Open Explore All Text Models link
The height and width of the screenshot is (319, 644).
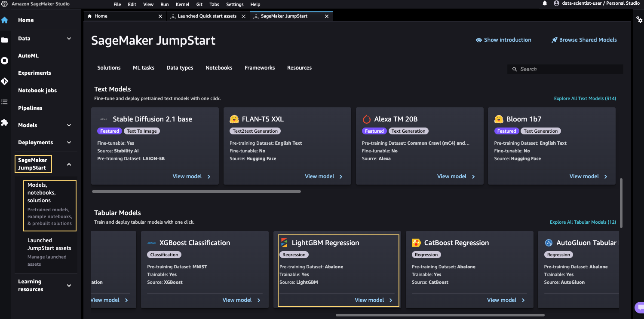click(x=585, y=99)
